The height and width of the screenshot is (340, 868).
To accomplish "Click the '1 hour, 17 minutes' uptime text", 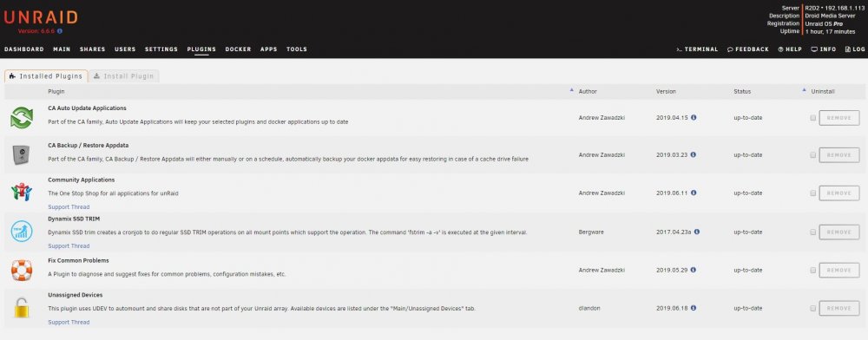I will pyautogui.click(x=830, y=31).
